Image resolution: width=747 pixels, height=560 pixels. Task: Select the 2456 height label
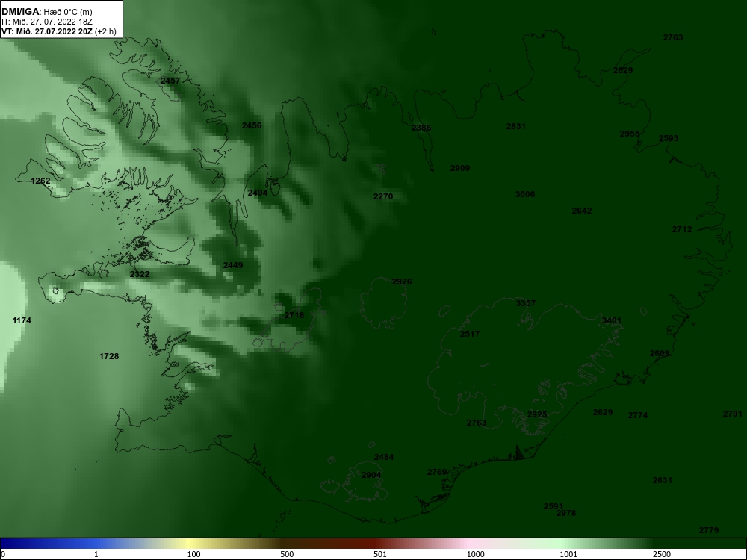252,125
